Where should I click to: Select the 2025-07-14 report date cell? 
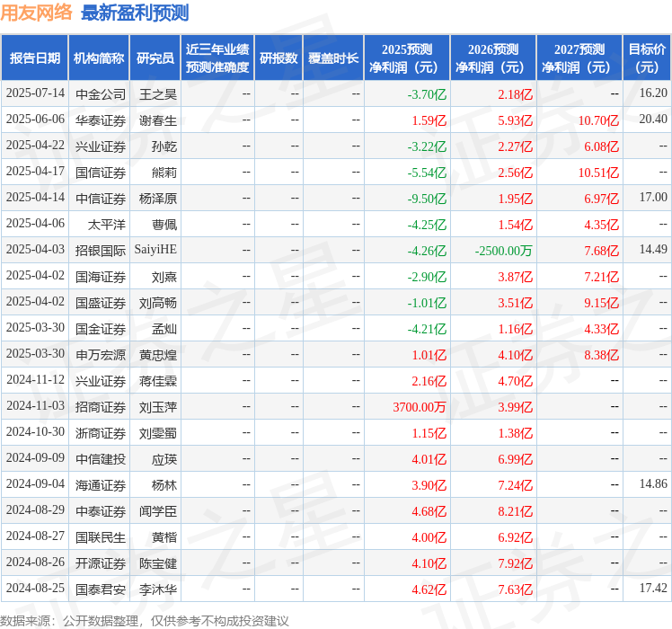pyautogui.click(x=35, y=93)
